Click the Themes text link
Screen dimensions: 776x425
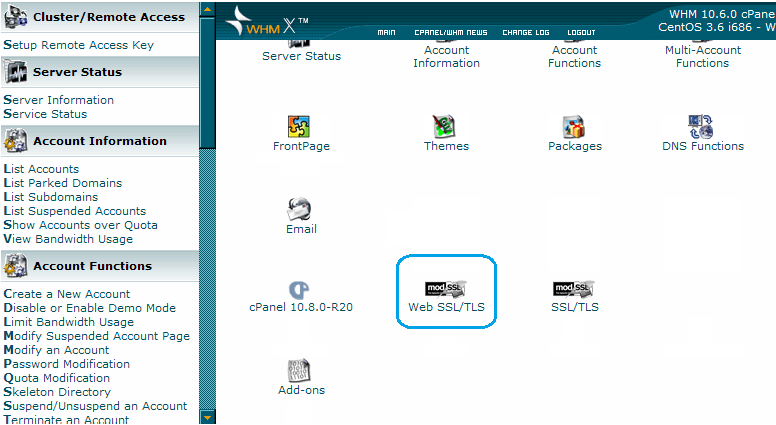click(x=446, y=146)
